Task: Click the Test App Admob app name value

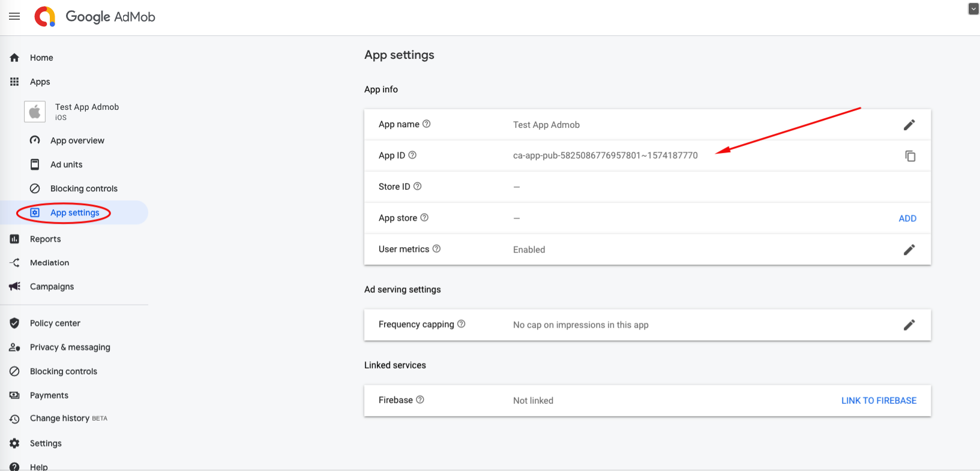Action: tap(546, 125)
